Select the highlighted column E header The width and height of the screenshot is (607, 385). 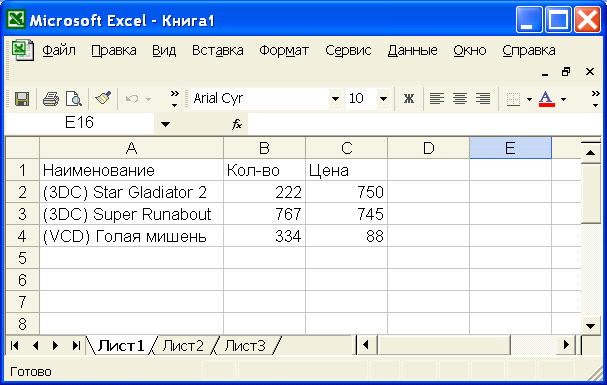pos(511,148)
